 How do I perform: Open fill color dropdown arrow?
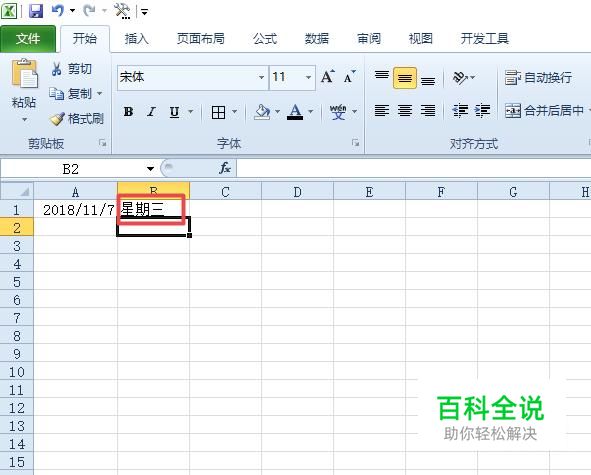pos(277,112)
